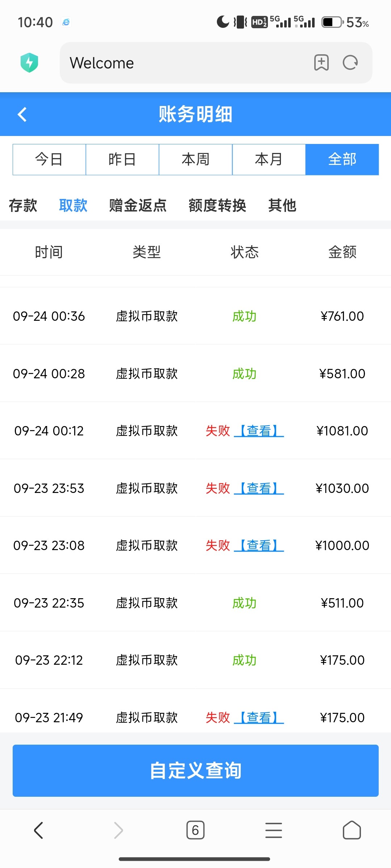Add this page to bookmarks

click(x=321, y=63)
